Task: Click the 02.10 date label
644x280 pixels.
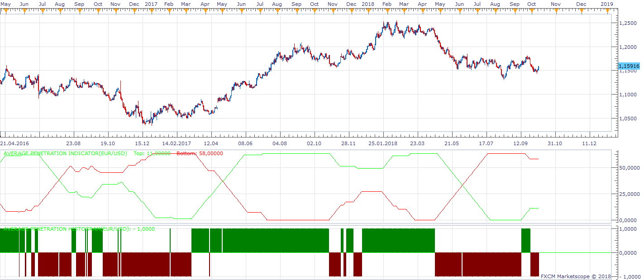Action: pos(314,143)
